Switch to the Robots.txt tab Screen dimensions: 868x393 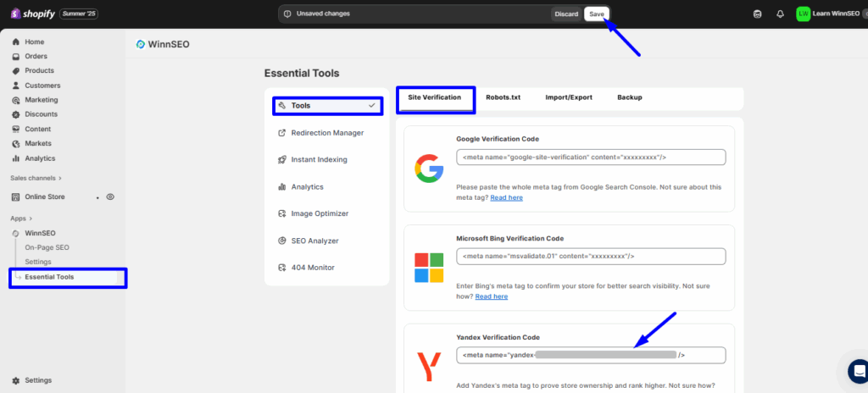pos(504,97)
